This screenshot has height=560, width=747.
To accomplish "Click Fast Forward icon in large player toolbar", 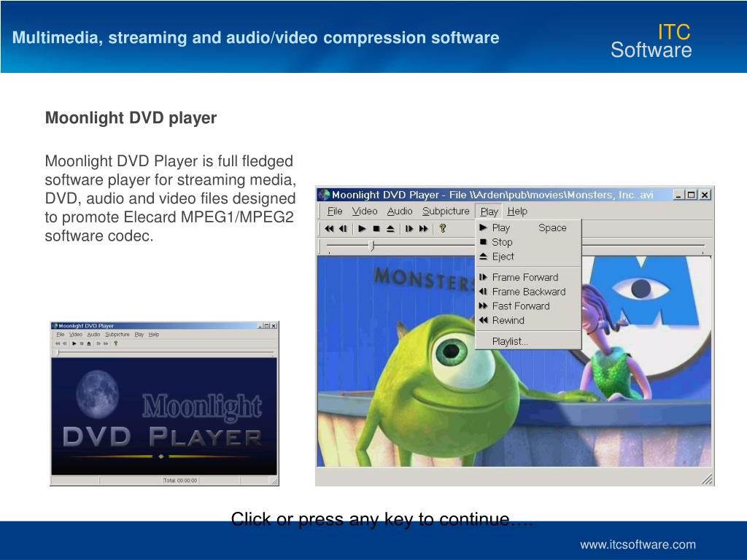I will (x=423, y=228).
